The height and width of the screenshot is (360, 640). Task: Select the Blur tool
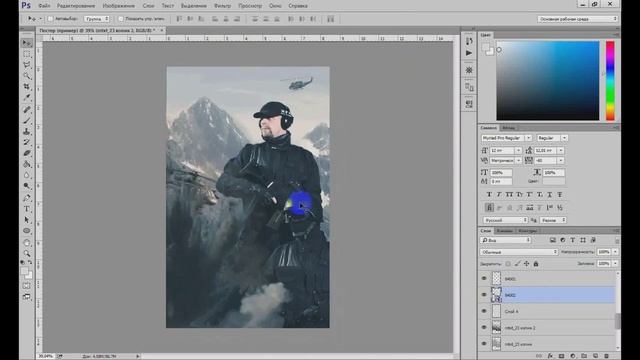[27, 175]
